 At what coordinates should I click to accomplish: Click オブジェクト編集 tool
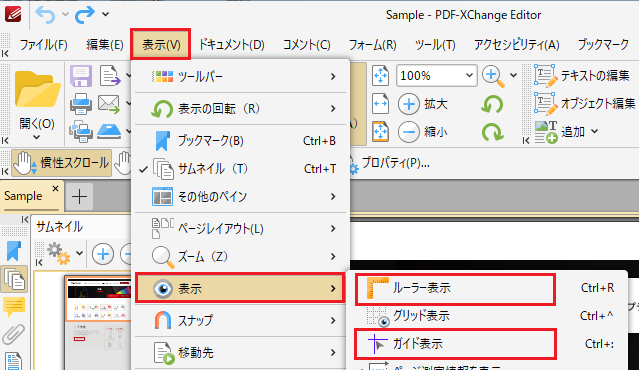(x=585, y=104)
